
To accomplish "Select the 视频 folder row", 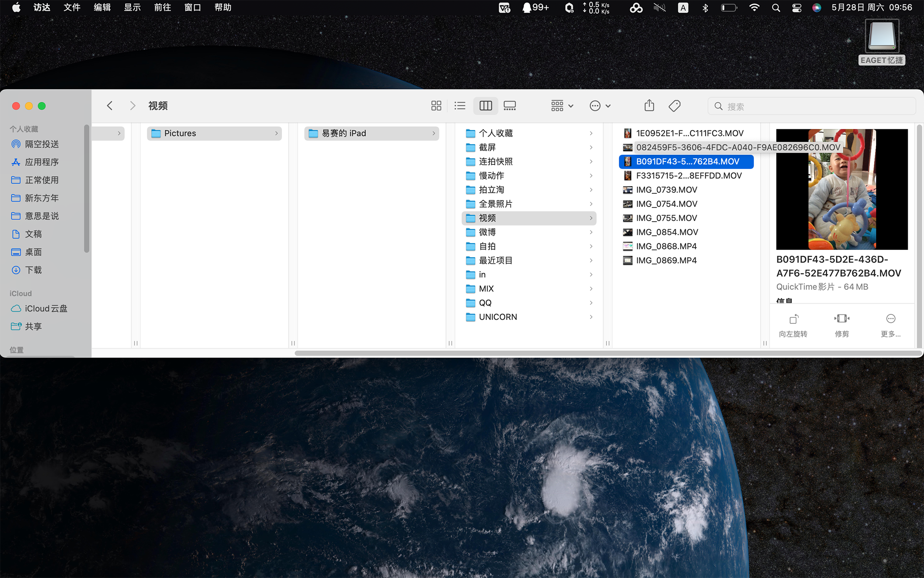I will (x=529, y=218).
